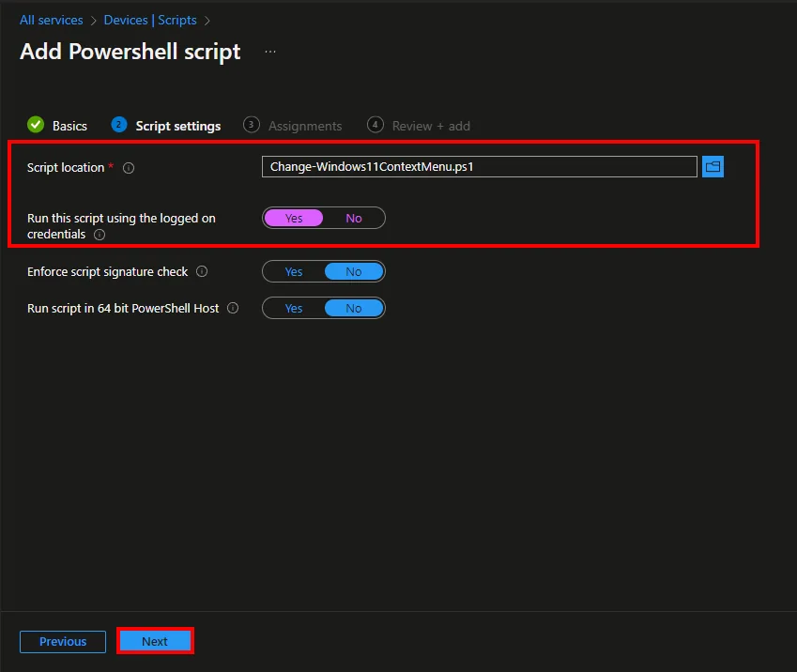Show info for Enforce script signature check

(x=202, y=271)
